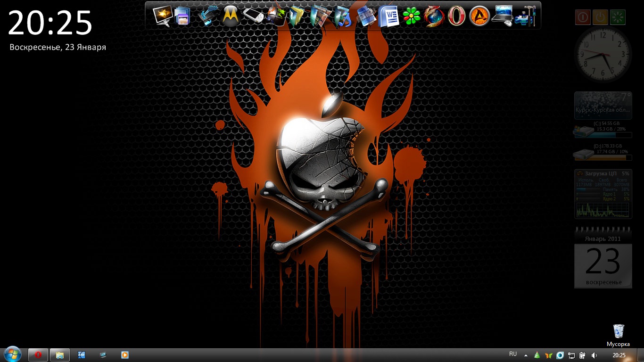
Task: Click the taskbar clock 20:25
Action: tap(619, 355)
